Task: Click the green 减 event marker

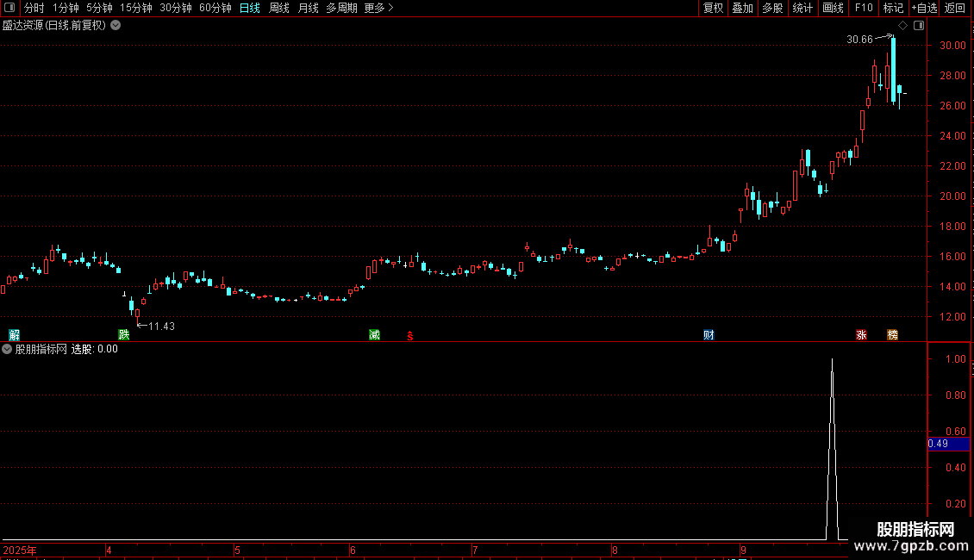Action: tap(375, 335)
